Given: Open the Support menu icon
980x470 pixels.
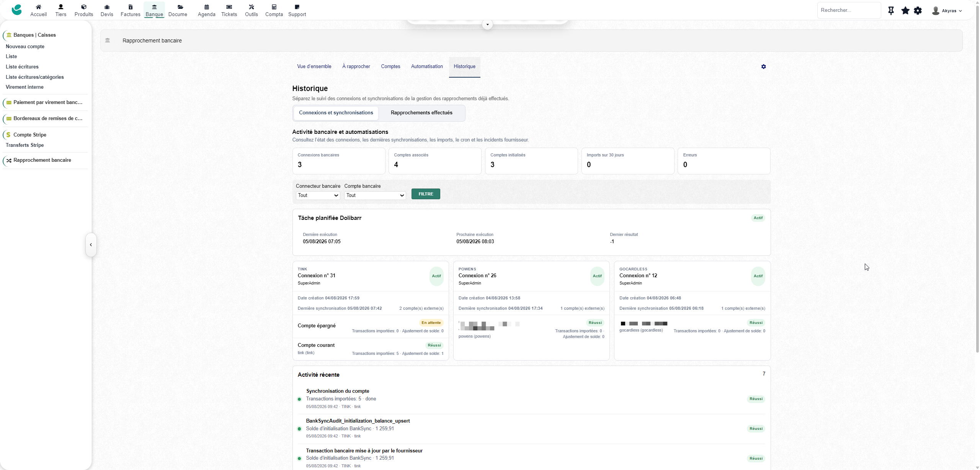Looking at the screenshot, I should click(297, 7).
